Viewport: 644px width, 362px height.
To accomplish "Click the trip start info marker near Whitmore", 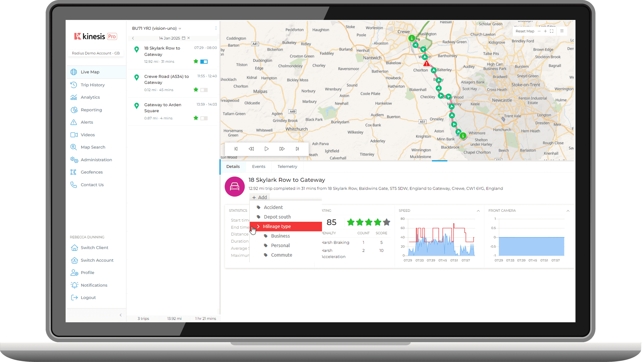I will coord(463,136).
